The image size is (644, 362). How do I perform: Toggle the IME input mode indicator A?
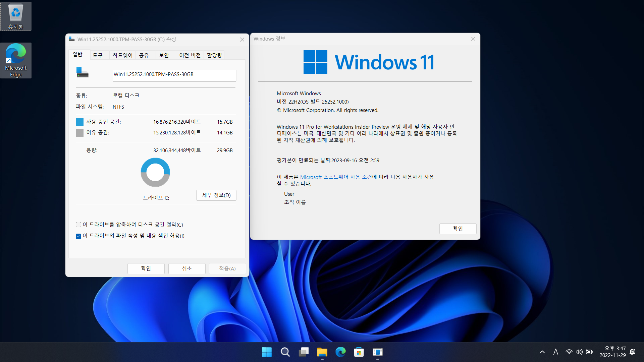click(x=556, y=352)
